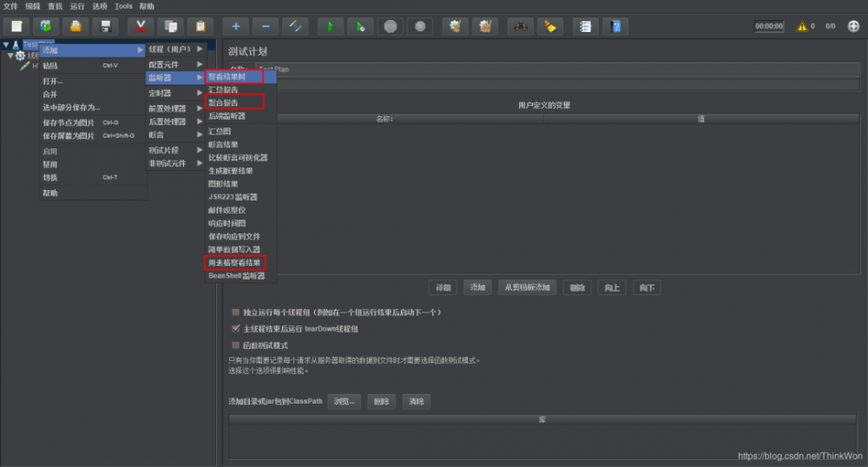Collapse the Test Plan tree node triangle

click(5, 45)
